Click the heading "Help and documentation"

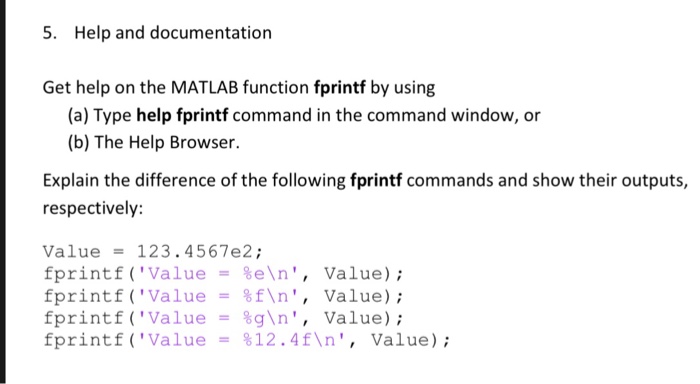click(x=173, y=33)
